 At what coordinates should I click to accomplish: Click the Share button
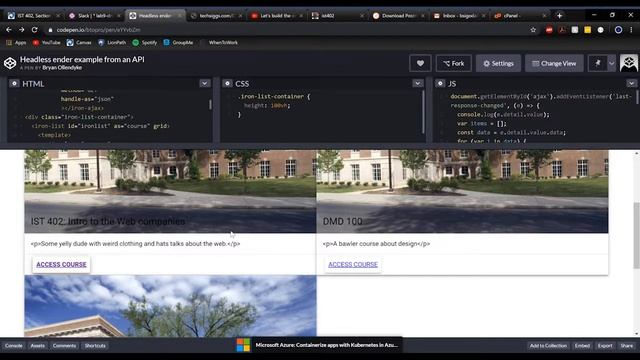pos(627,346)
